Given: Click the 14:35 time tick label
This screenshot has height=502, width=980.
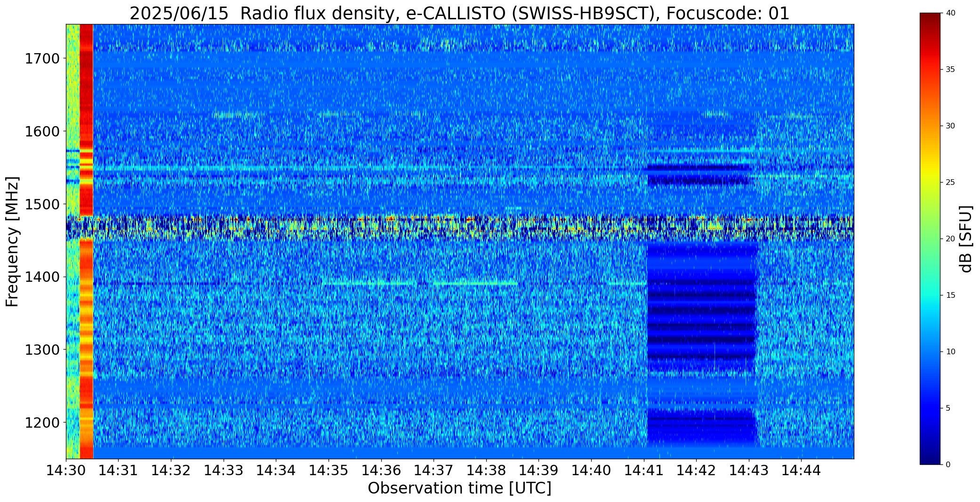Looking at the screenshot, I should pos(329,470).
